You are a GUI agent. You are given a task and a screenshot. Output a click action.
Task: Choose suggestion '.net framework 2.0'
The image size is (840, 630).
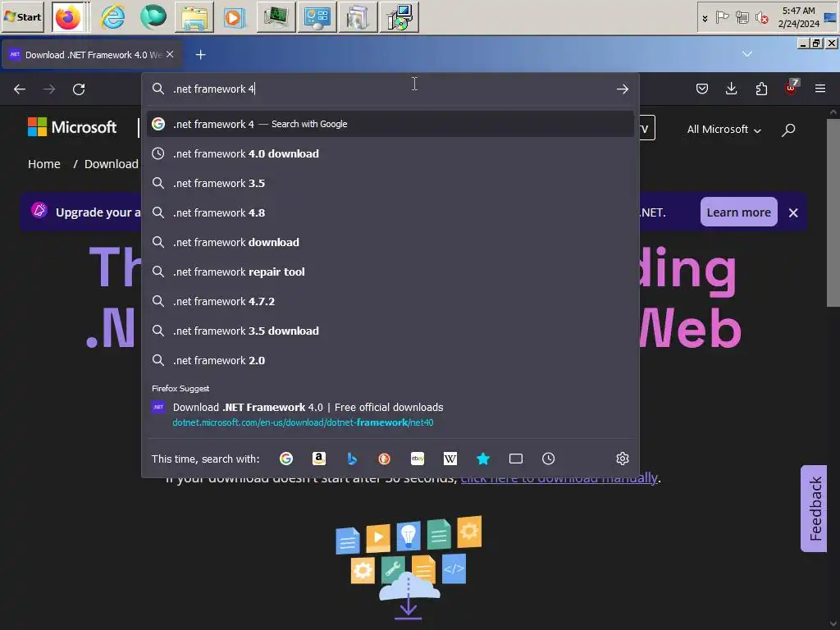pos(390,360)
